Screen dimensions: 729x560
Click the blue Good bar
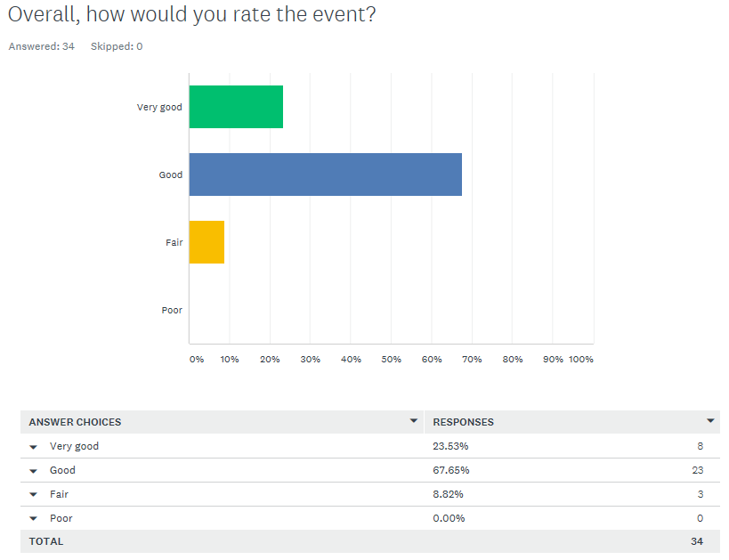point(325,174)
